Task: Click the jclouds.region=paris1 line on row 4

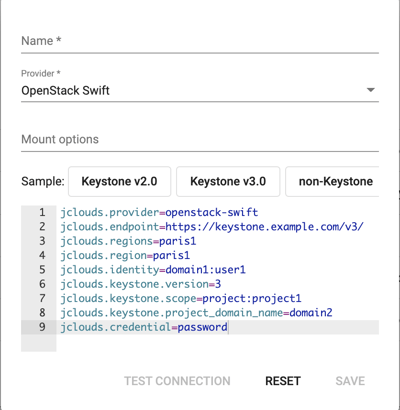Action: click(125, 255)
